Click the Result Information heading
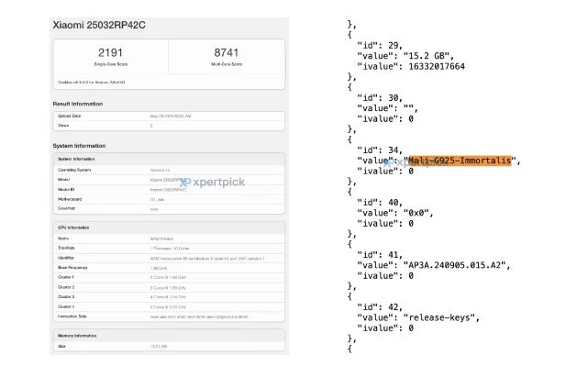Viewport: 588px width, 366px height. click(78, 104)
